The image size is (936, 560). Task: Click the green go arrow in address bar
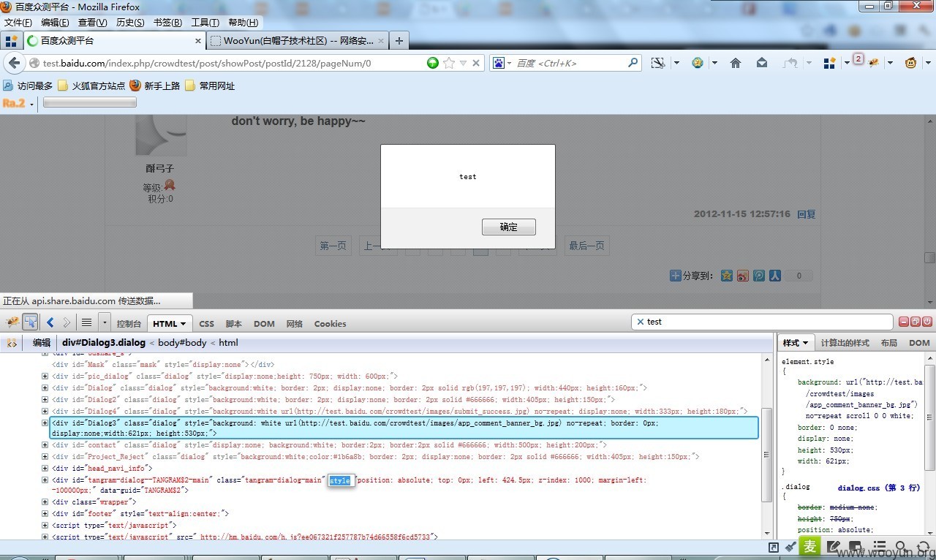tap(433, 64)
